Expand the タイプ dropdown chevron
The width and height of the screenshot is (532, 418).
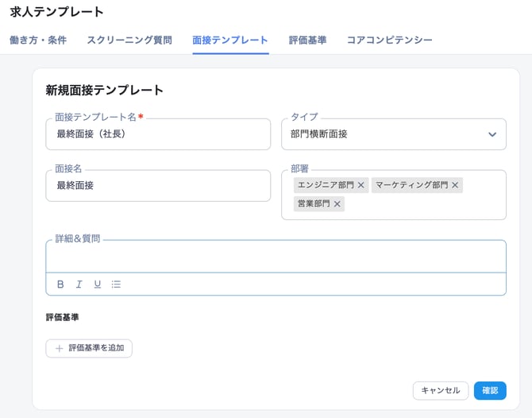pyautogui.click(x=492, y=135)
